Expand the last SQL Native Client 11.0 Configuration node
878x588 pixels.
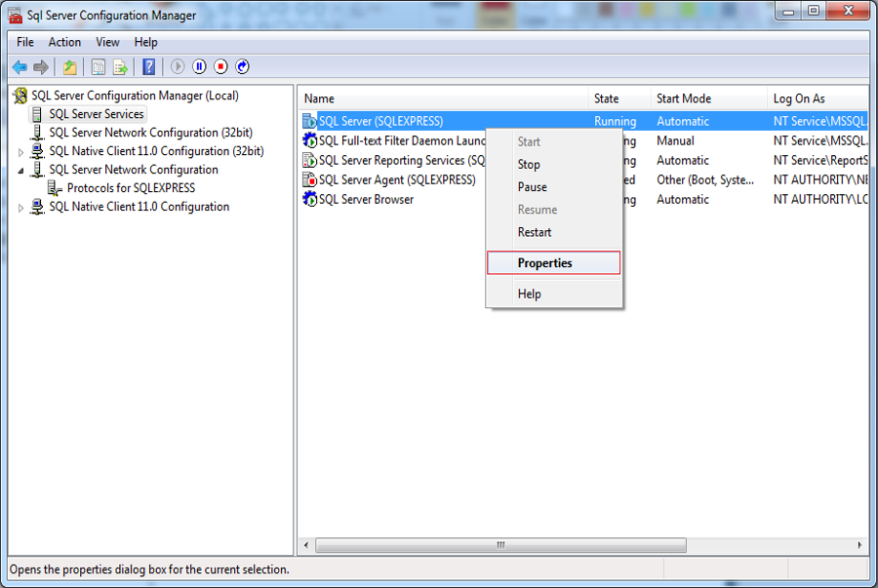(x=20, y=208)
